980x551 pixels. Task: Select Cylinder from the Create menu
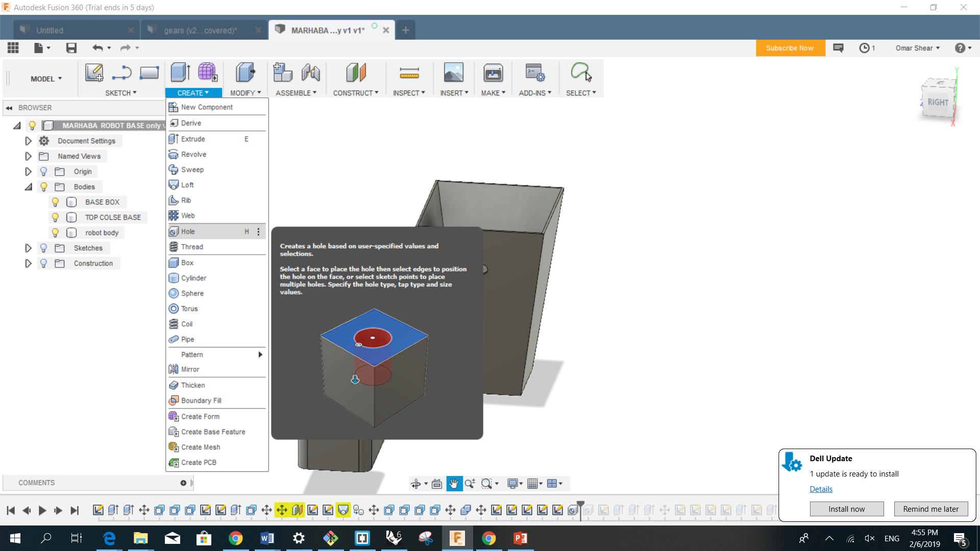pyautogui.click(x=217, y=278)
